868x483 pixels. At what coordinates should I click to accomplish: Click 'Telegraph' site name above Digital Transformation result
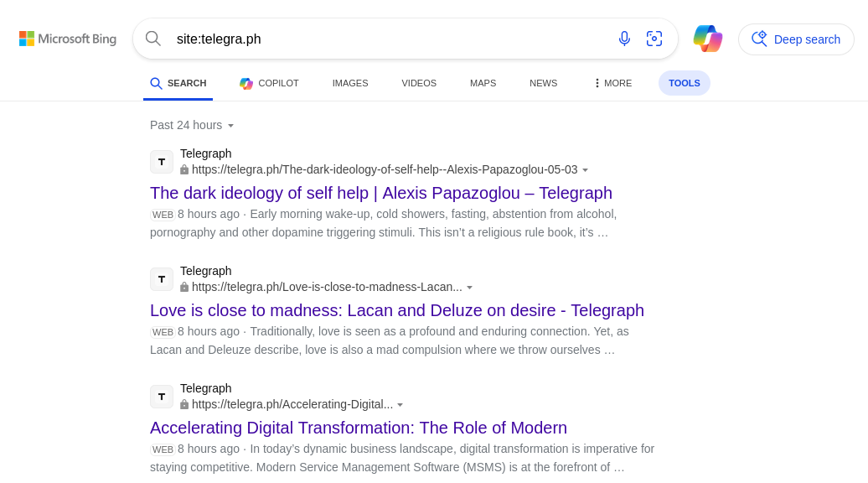tap(206, 388)
